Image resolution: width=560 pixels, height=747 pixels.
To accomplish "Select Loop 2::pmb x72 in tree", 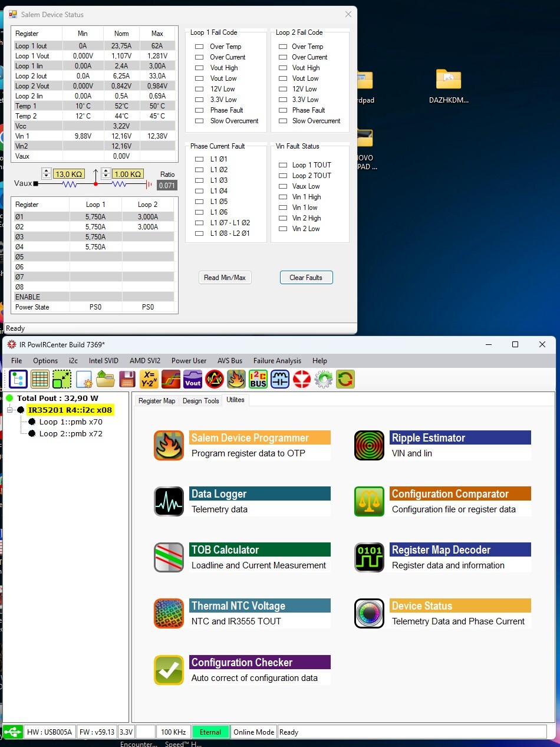I will click(x=71, y=433).
